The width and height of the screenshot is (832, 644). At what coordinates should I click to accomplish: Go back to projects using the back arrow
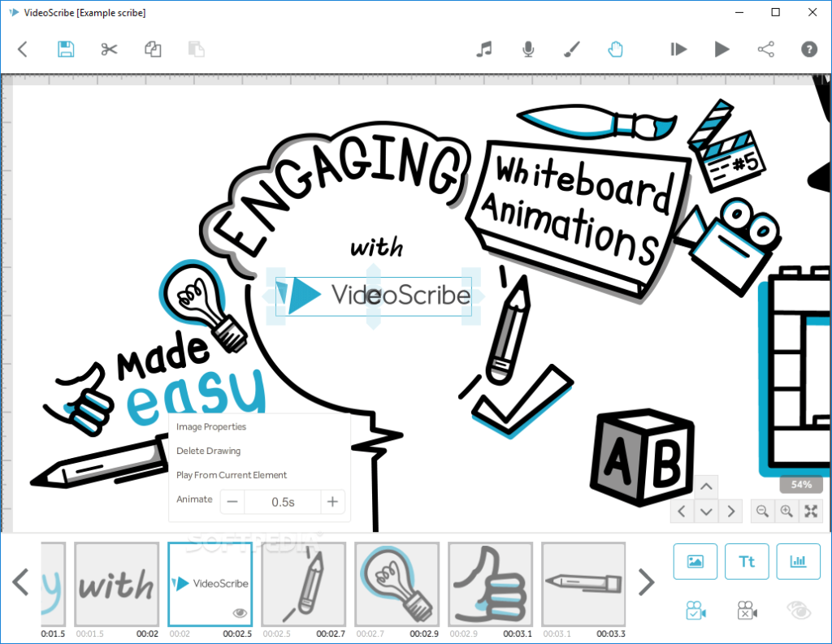point(23,50)
